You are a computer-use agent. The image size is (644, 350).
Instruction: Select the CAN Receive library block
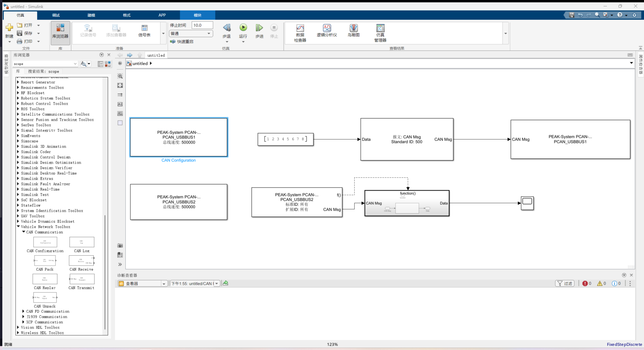tap(82, 260)
